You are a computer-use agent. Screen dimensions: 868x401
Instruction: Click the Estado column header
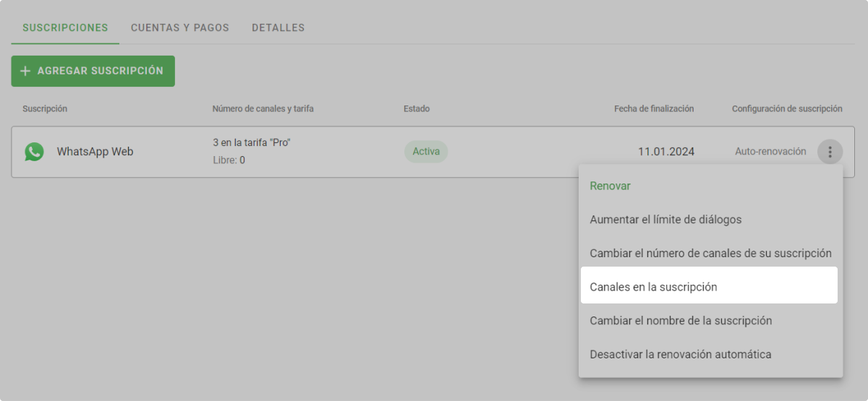(x=416, y=108)
